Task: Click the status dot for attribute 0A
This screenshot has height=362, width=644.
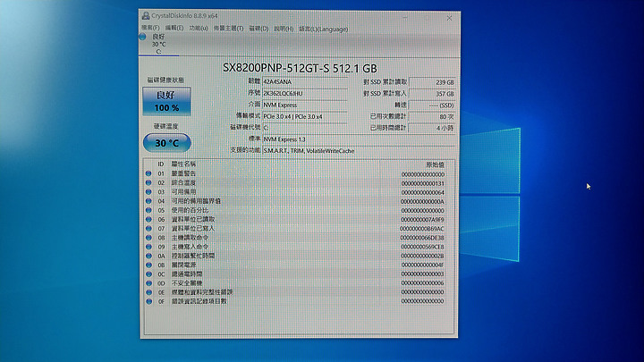Action: pos(148,256)
